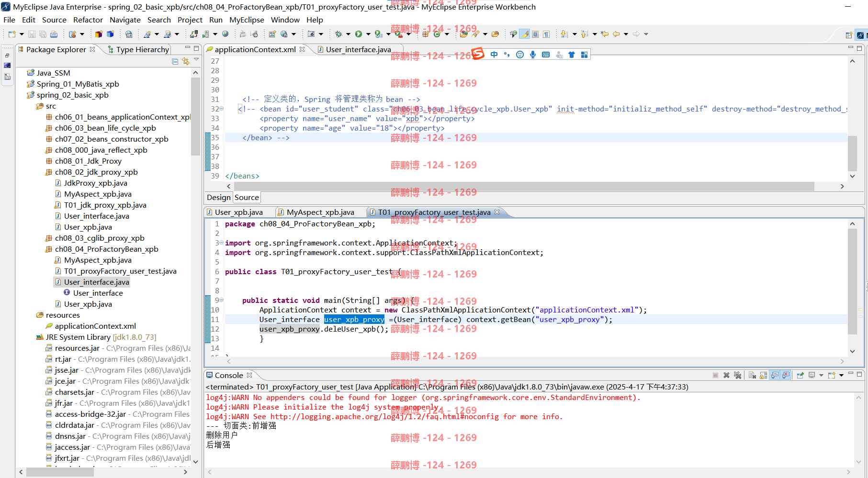Viewport: 868px width, 478px height.
Task: Toggle Show Console When Standard Error Changes
Action: [x=786, y=375]
